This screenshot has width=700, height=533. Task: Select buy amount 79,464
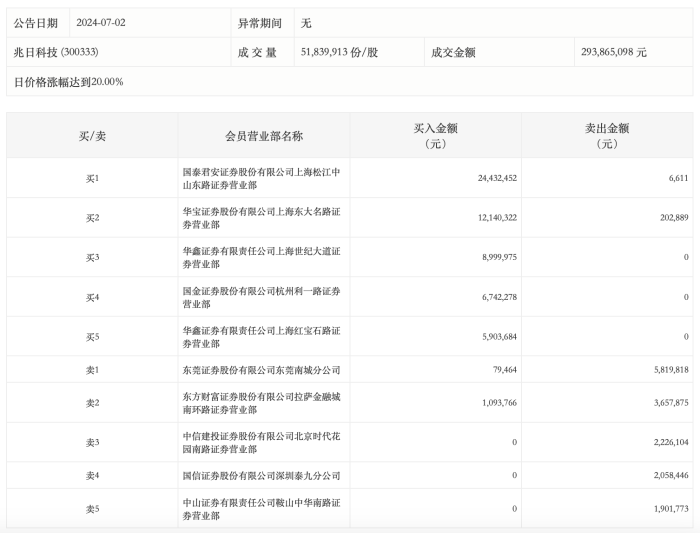point(505,370)
